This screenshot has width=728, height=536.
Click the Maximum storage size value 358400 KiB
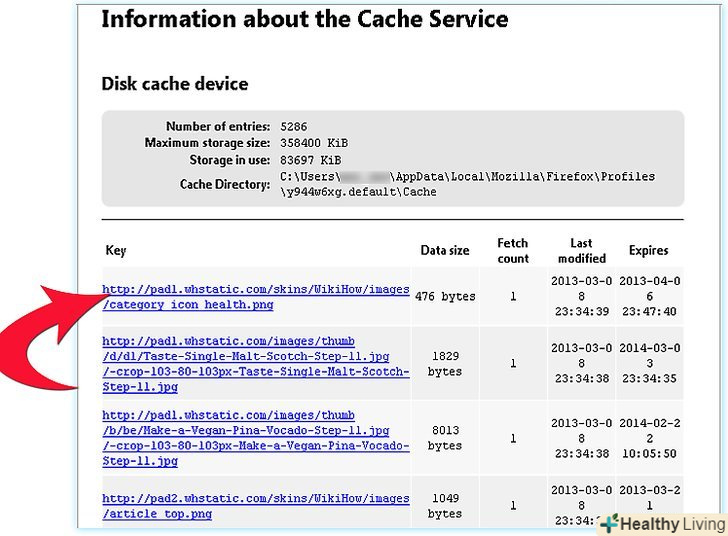click(314, 143)
